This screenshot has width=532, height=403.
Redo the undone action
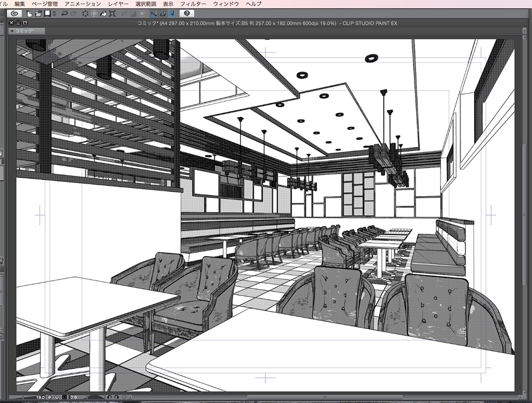tap(73, 14)
